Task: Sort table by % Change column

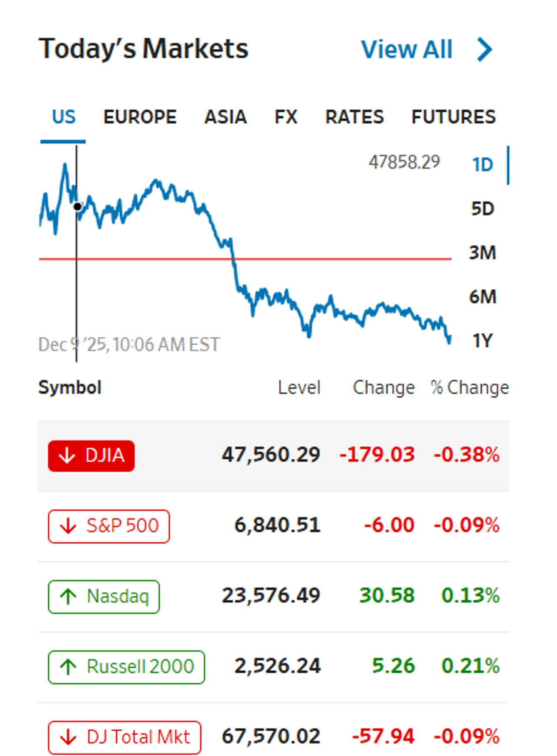Action: [x=470, y=387]
